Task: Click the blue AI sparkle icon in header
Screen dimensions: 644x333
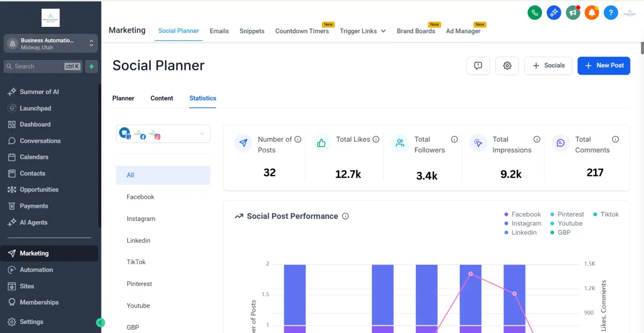Action: [554, 12]
